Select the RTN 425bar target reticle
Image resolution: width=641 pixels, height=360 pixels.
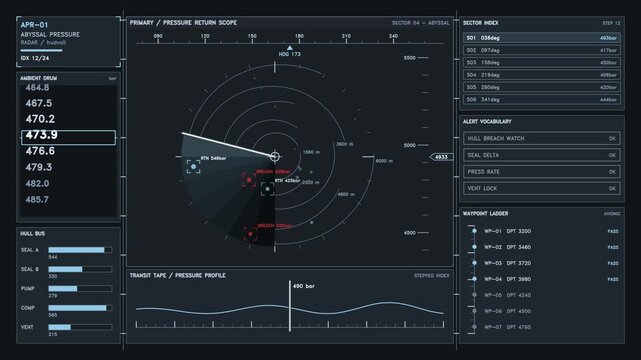(267, 189)
